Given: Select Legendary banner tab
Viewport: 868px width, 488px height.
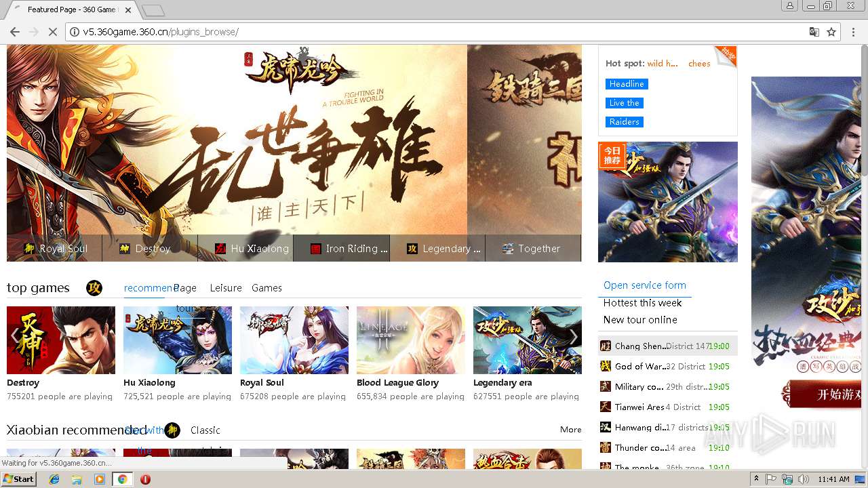Looking at the screenshot, I should point(437,249).
